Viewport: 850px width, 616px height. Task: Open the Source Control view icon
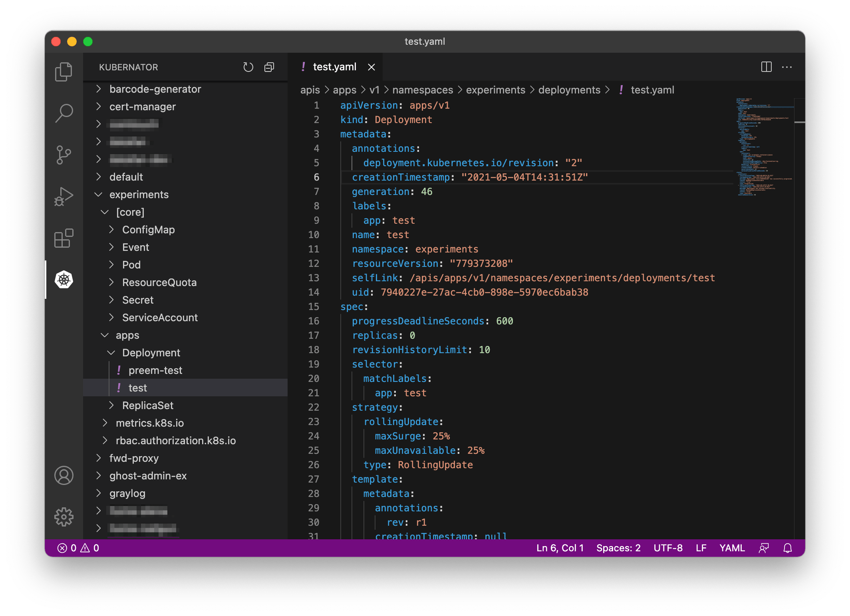pyautogui.click(x=64, y=155)
